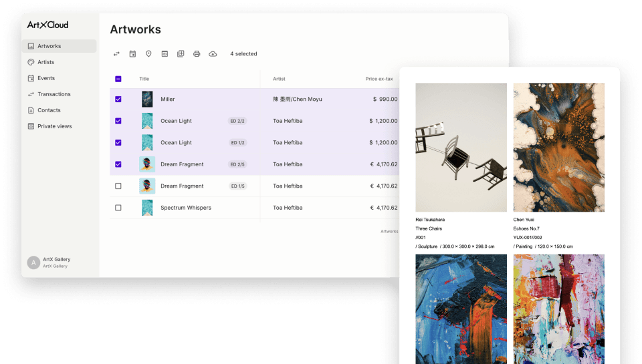642x364 pixels.
Task: Click the Events calendar icon in sidebar
Action: 31,78
